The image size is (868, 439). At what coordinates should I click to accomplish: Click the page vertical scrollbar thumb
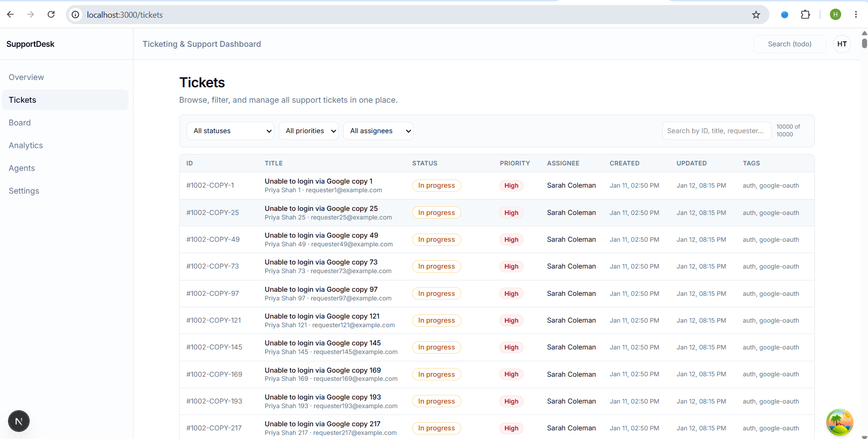click(x=864, y=43)
